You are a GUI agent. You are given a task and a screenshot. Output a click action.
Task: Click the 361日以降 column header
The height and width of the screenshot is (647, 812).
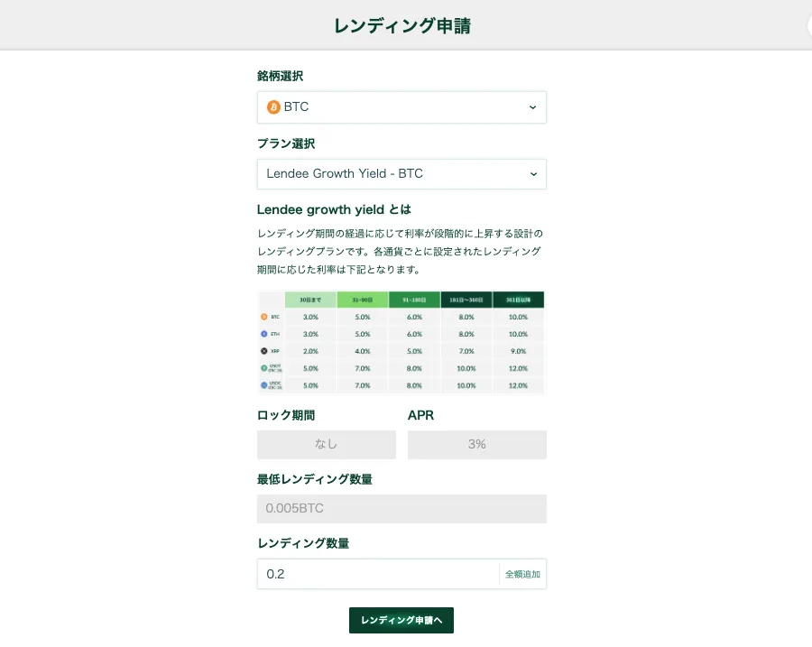[518, 300]
